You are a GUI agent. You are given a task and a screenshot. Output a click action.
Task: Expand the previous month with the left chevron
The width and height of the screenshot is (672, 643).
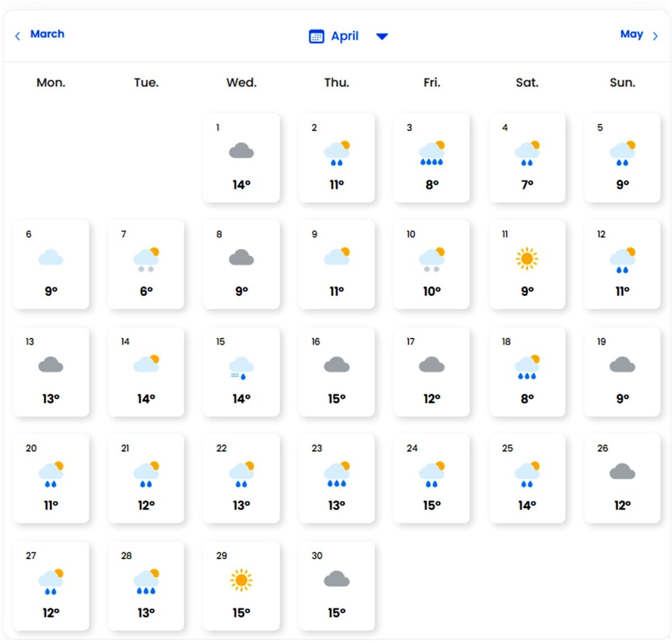tap(17, 35)
